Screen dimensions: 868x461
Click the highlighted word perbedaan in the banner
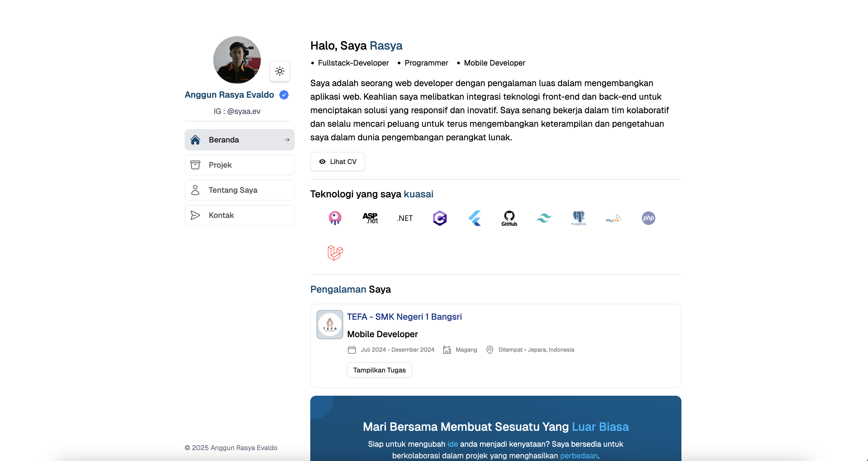click(x=579, y=456)
